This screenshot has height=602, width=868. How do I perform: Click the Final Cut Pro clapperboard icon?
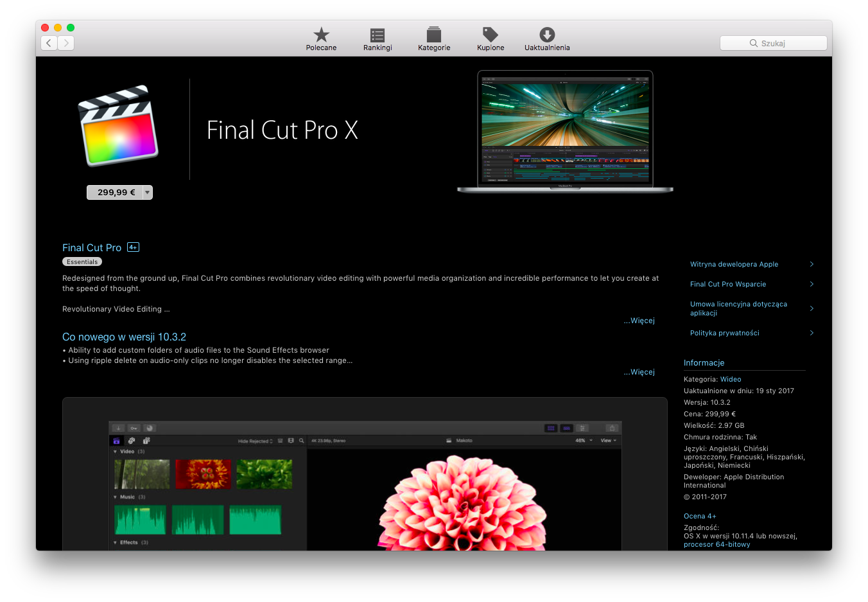(118, 125)
